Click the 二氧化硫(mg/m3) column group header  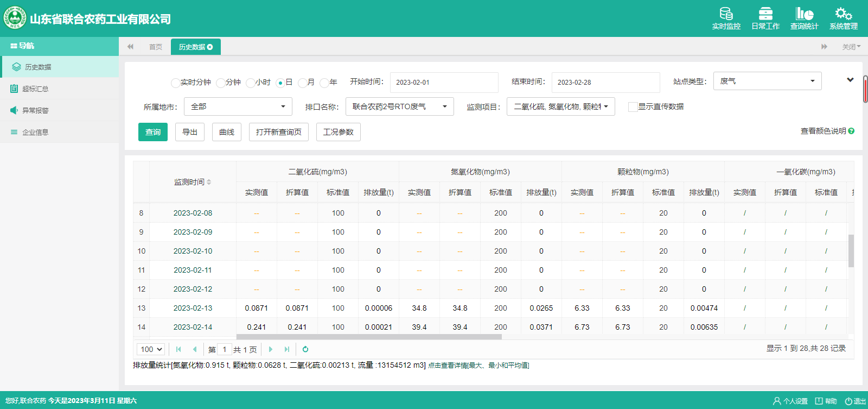point(317,172)
